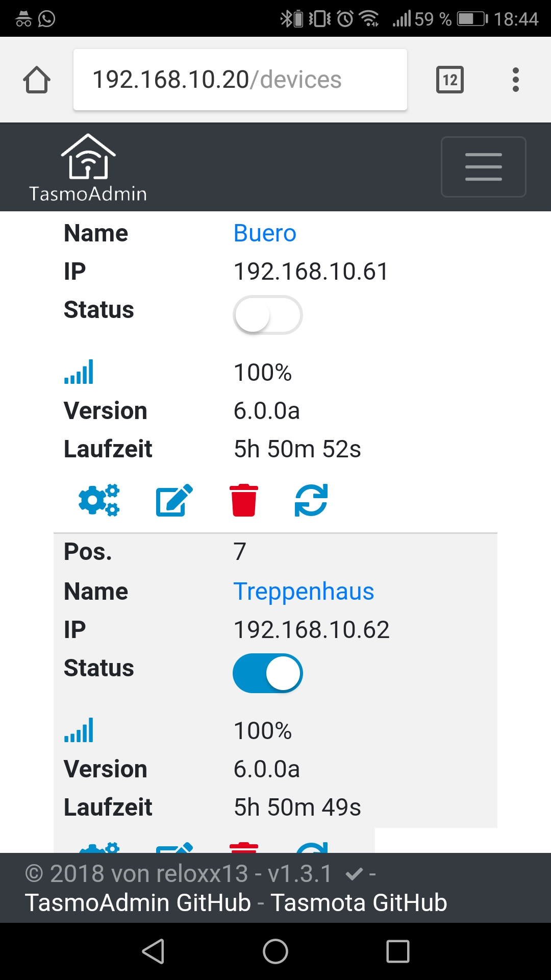Tap the address bar showing 192.168.10.20/devices

click(240, 80)
